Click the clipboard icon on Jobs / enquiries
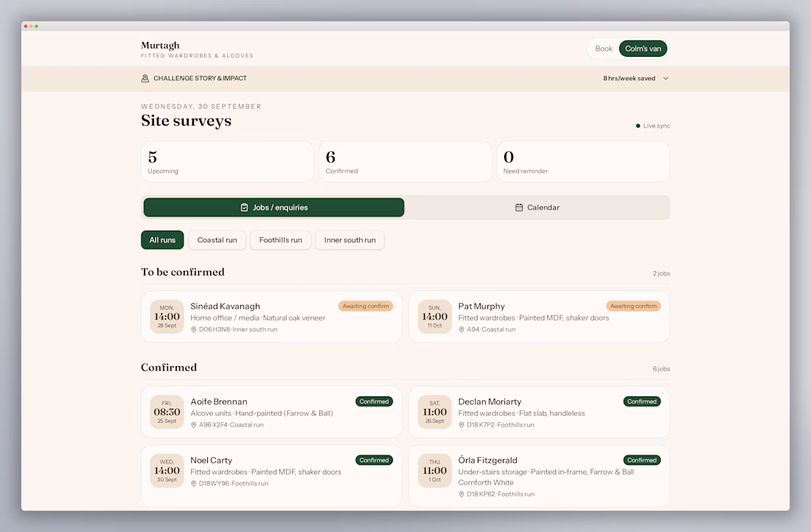The height and width of the screenshot is (532, 811). point(244,207)
